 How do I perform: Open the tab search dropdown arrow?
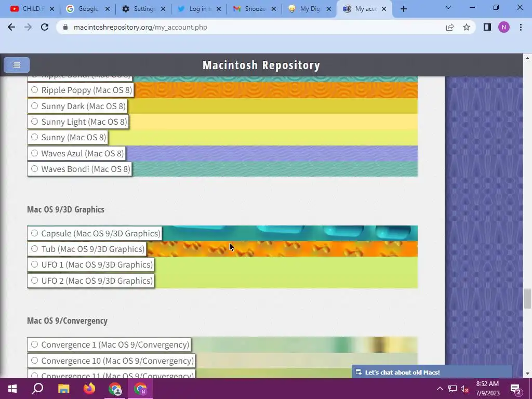click(x=448, y=7)
